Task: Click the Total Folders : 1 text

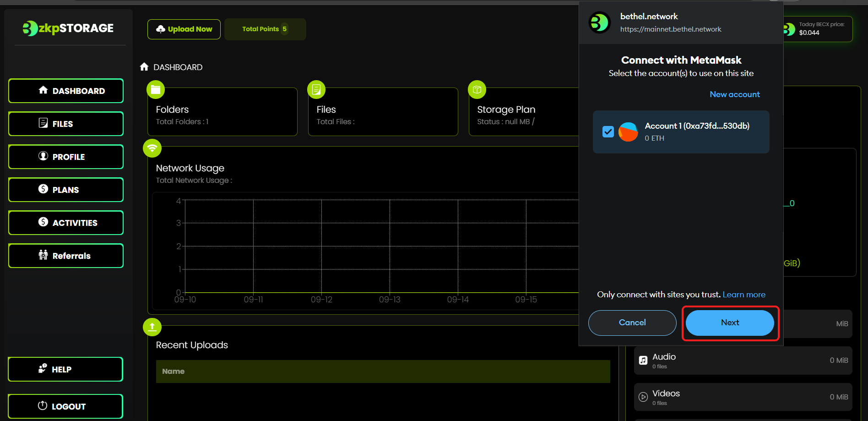Action: (x=182, y=122)
